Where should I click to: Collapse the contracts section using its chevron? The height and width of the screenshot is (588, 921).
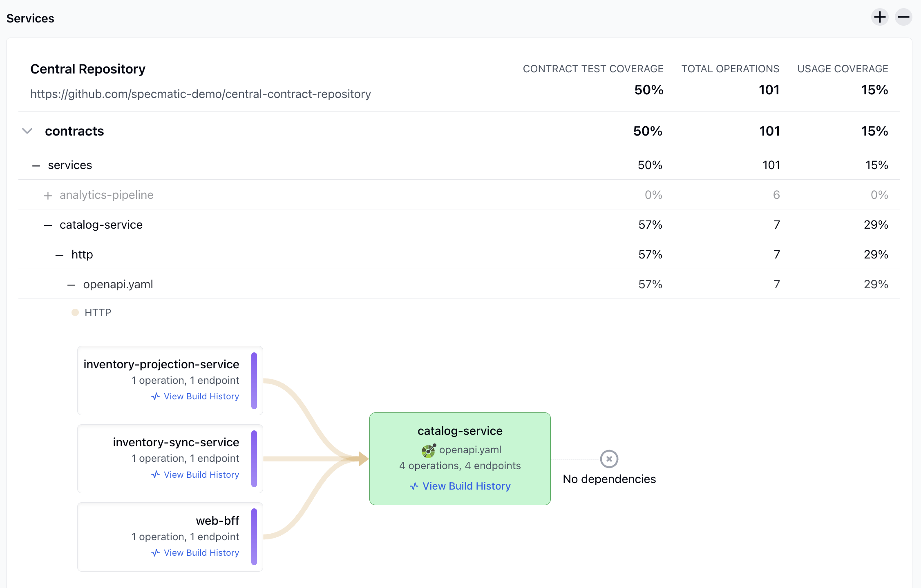[x=27, y=131]
